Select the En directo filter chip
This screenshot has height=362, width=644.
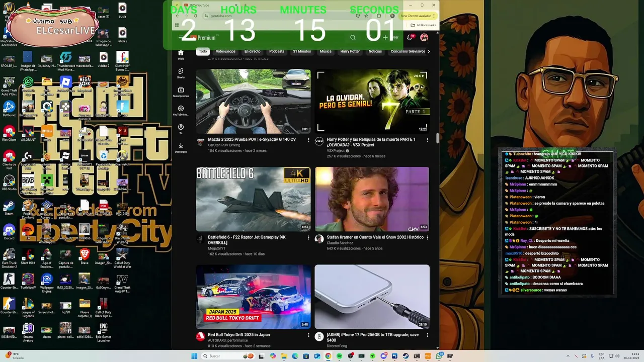point(252,51)
